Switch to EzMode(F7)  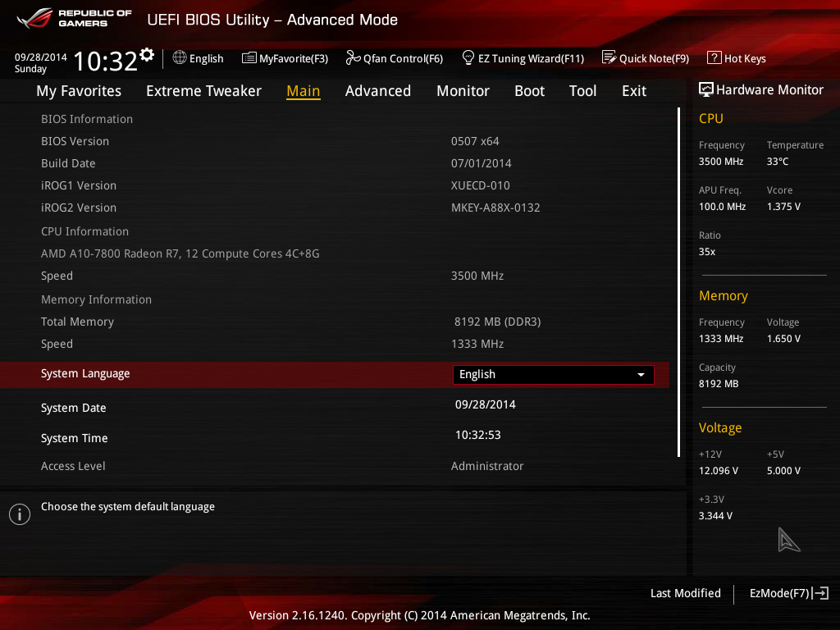789,593
